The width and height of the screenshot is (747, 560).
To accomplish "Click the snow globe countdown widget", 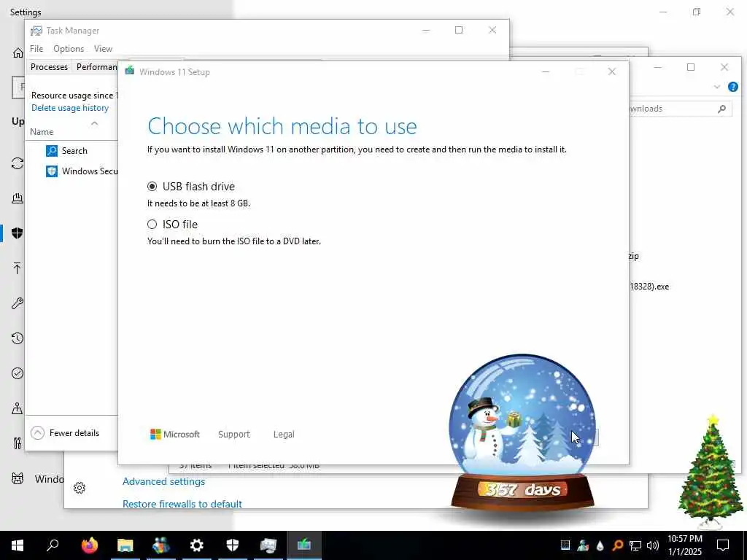I will click(x=522, y=433).
